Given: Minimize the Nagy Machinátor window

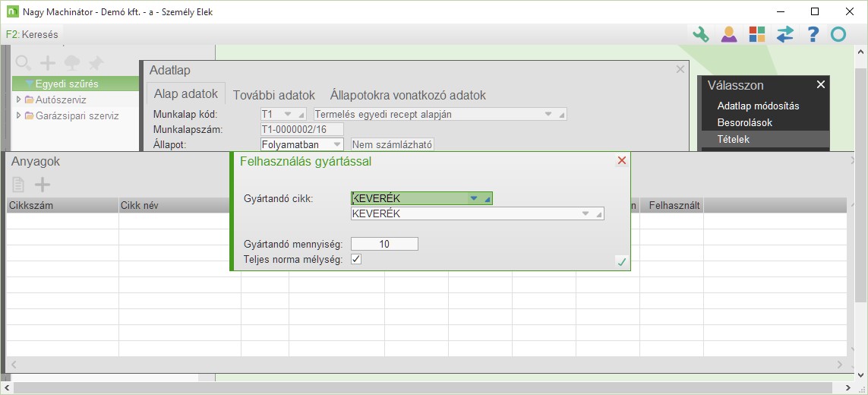Looking at the screenshot, I should point(781,11).
